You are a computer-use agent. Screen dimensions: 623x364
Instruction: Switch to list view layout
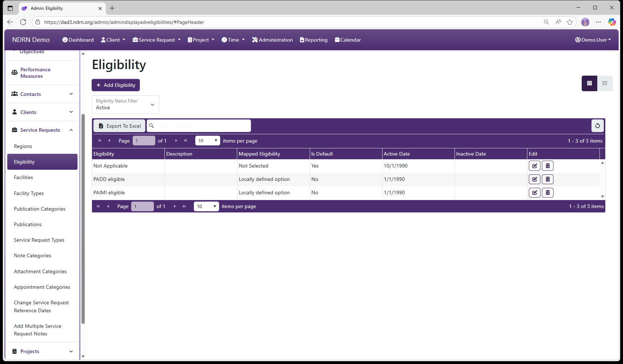(605, 83)
